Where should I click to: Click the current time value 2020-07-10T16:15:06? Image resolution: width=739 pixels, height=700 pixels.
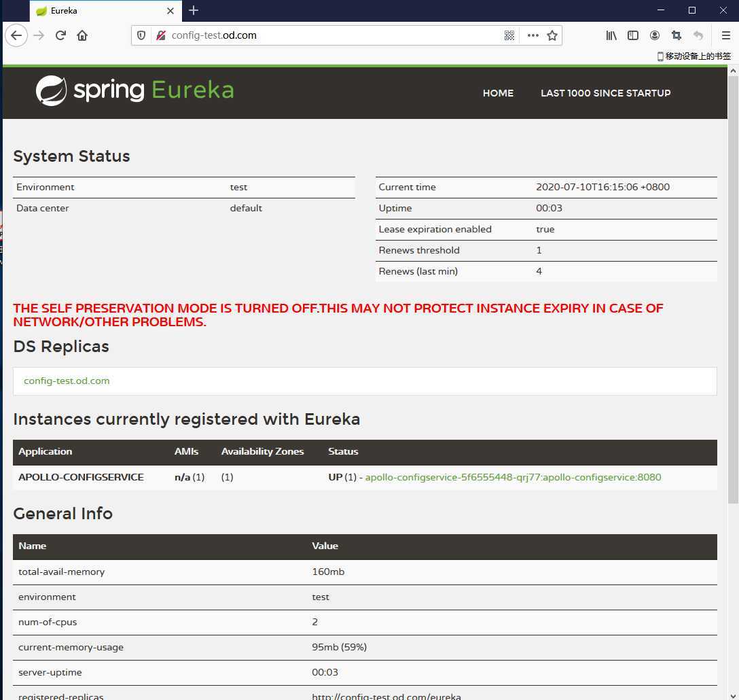coord(602,187)
